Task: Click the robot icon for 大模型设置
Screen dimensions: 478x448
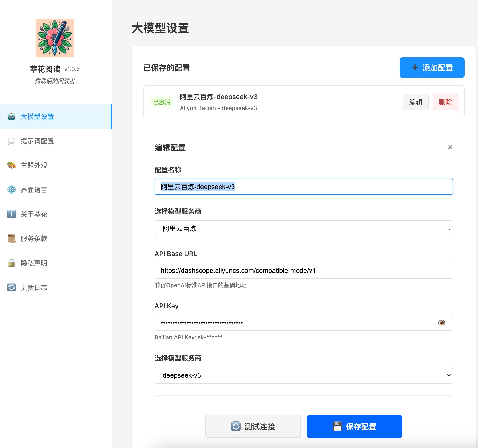Action: (11, 117)
